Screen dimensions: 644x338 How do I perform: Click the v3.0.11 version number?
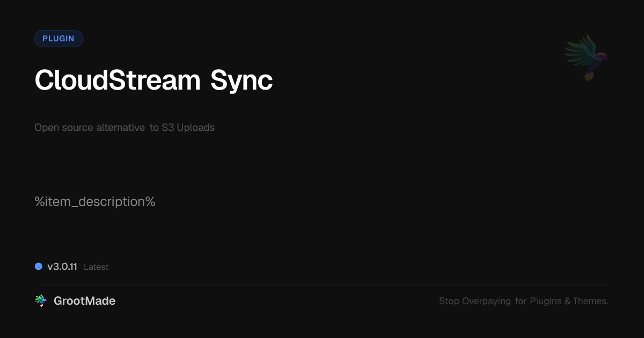(x=62, y=267)
